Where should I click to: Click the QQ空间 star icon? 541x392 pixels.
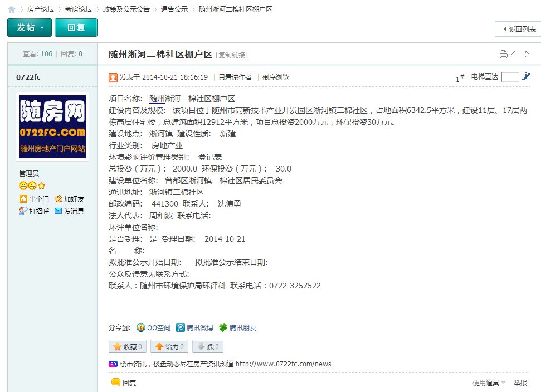point(141,327)
